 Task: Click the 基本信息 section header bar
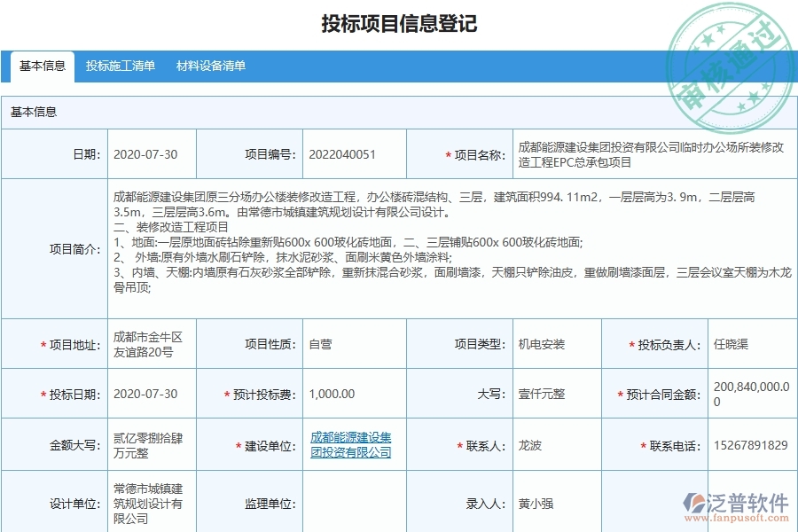click(34, 111)
